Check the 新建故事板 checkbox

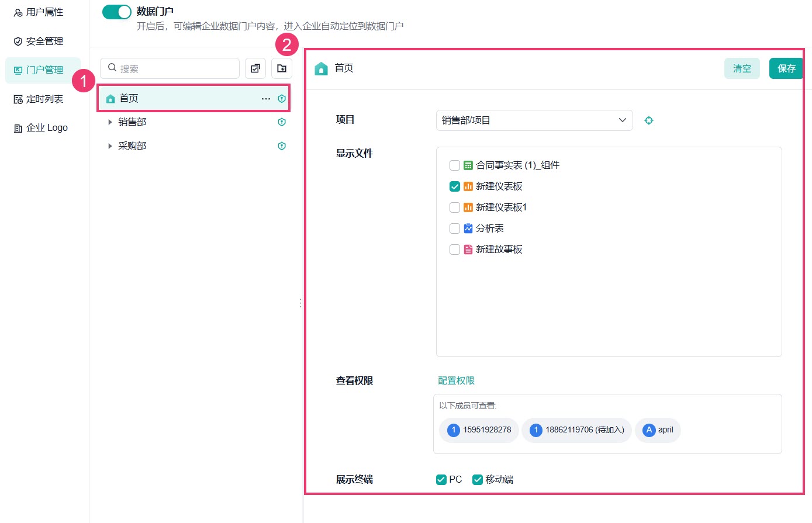[455, 250]
